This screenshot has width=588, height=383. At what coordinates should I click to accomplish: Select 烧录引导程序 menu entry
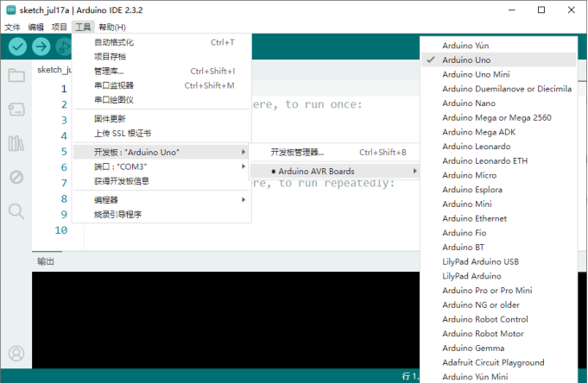tap(161, 215)
